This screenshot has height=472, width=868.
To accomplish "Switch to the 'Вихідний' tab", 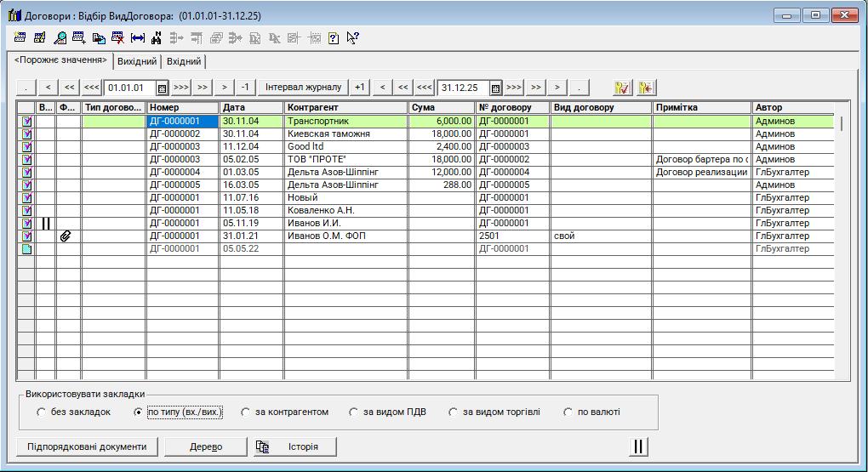I will [137, 62].
